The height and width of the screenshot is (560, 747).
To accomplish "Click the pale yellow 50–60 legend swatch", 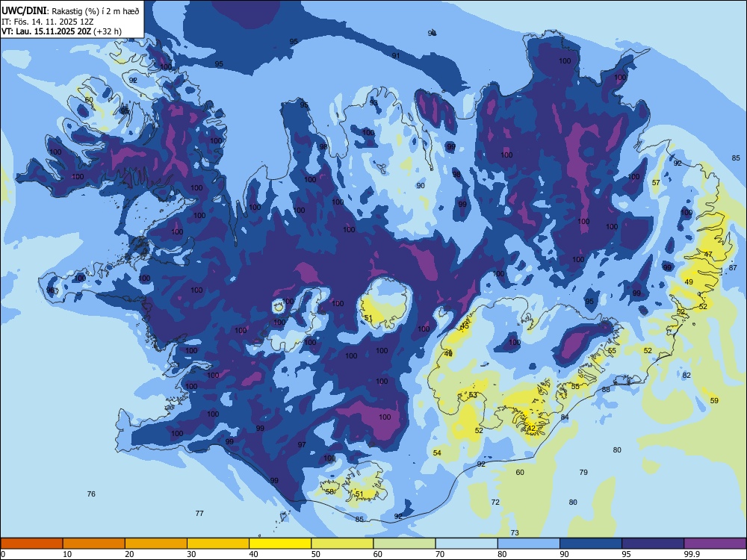I will click(x=342, y=544).
